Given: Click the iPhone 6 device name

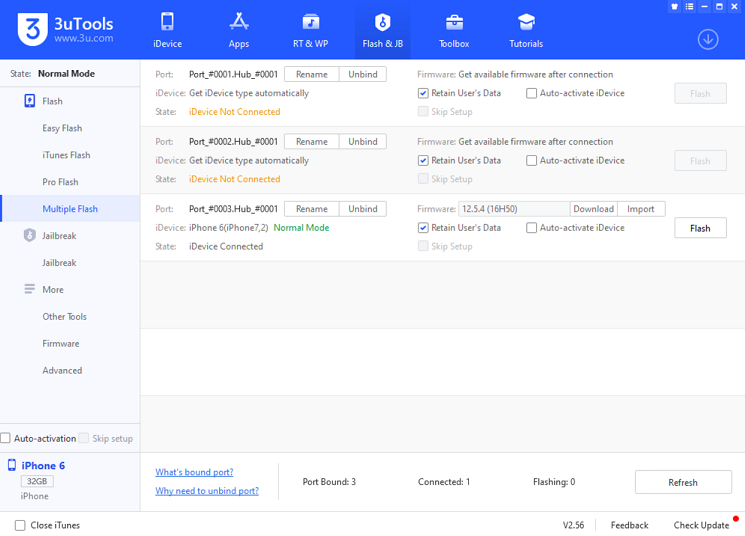Looking at the screenshot, I should [43, 465].
